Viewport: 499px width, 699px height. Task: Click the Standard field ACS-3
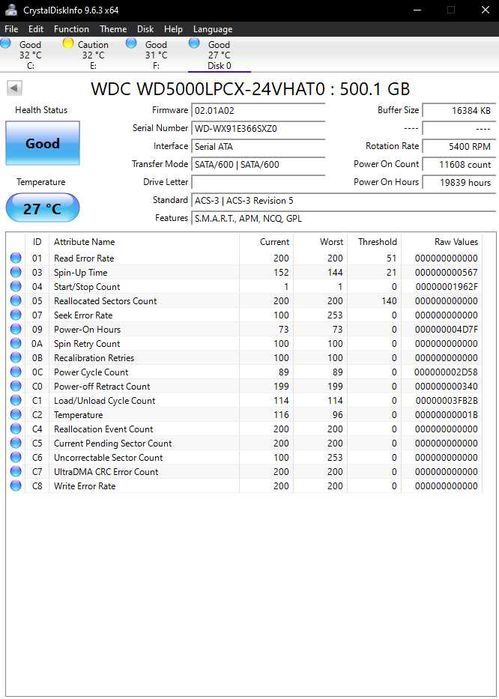pos(343,200)
